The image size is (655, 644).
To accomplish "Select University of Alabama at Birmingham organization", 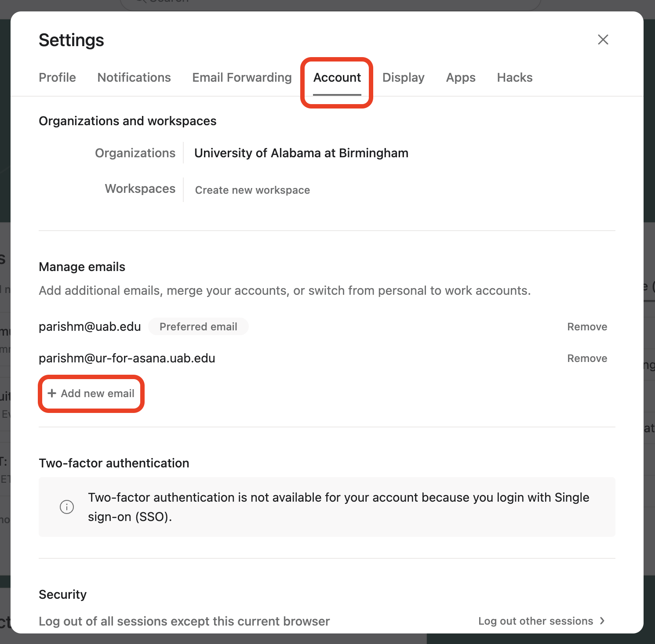I will [x=301, y=153].
